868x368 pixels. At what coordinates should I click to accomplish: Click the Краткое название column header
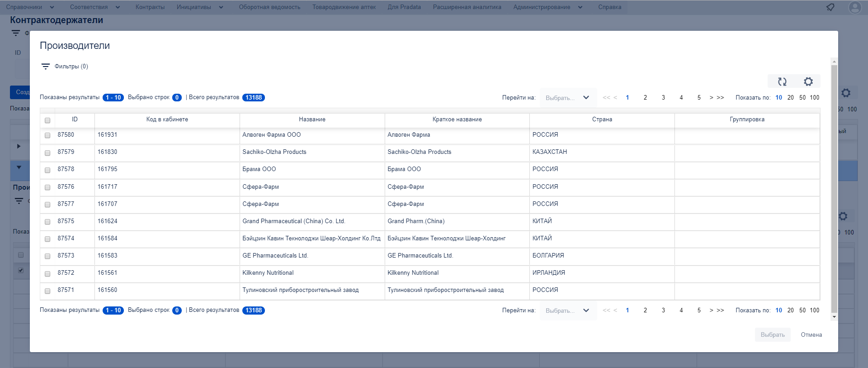click(457, 119)
